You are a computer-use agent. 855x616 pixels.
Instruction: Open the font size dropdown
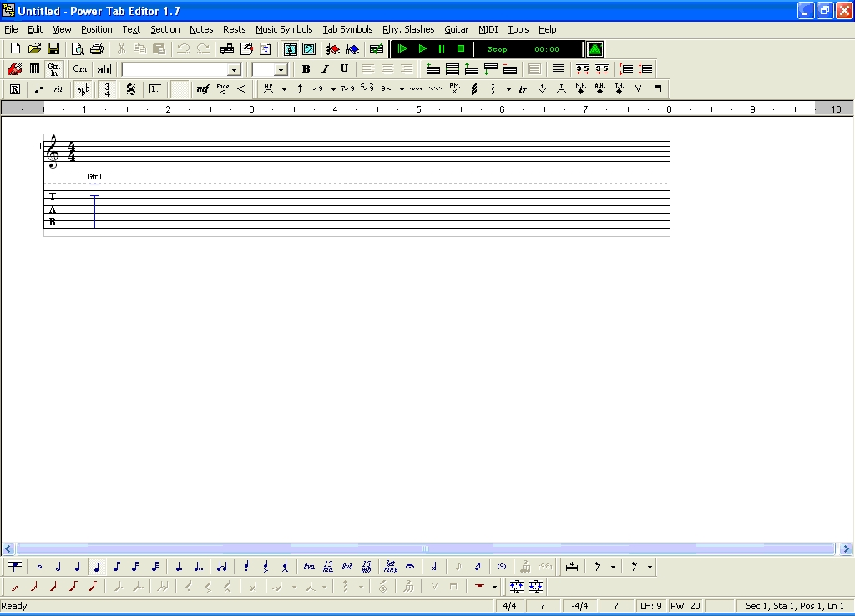(281, 69)
